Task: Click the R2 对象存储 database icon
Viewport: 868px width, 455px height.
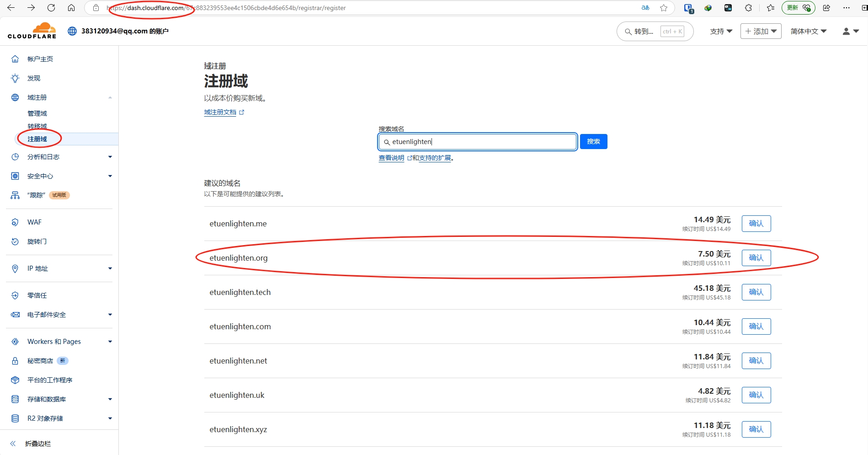Action: point(15,418)
